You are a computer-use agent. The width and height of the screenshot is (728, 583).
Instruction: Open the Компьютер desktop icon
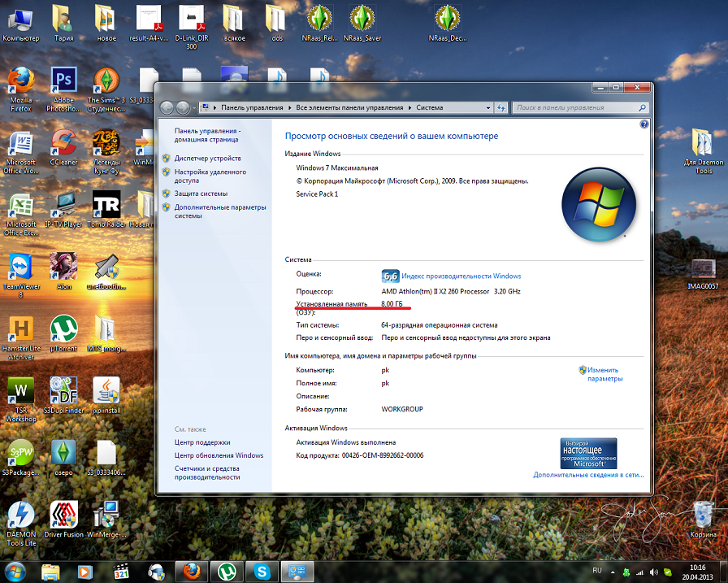(21, 24)
